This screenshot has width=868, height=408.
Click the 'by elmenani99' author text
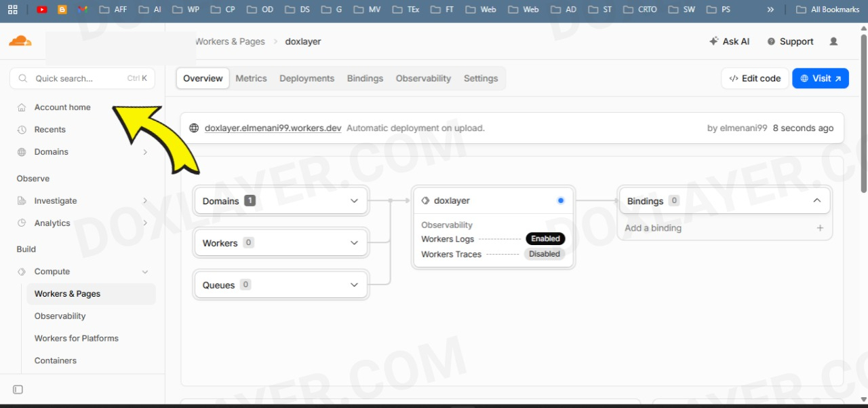click(x=737, y=128)
